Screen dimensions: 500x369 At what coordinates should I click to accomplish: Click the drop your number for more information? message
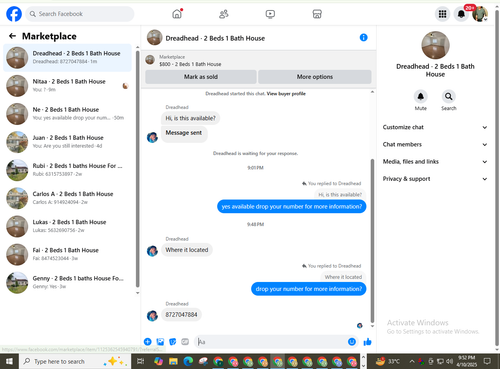[309, 289]
